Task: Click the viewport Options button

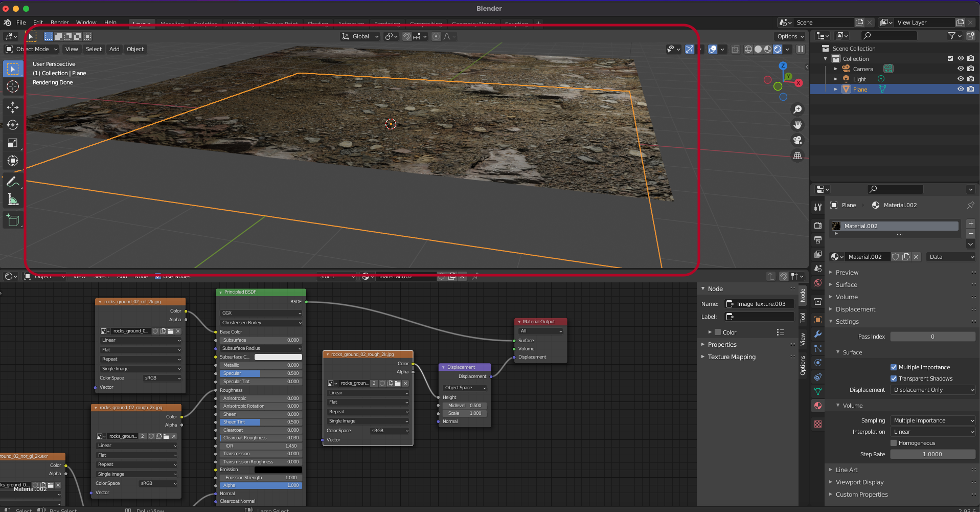Action: [x=790, y=36]
